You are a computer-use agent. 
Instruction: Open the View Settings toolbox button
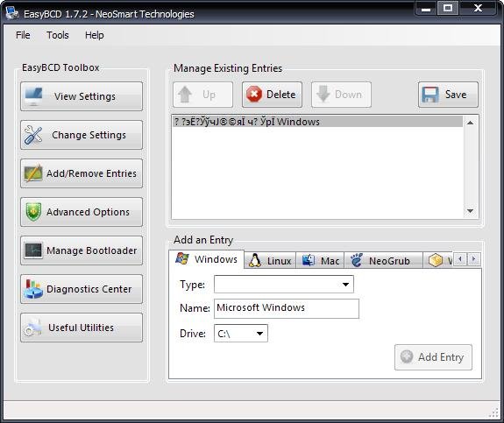coord(82,96)
